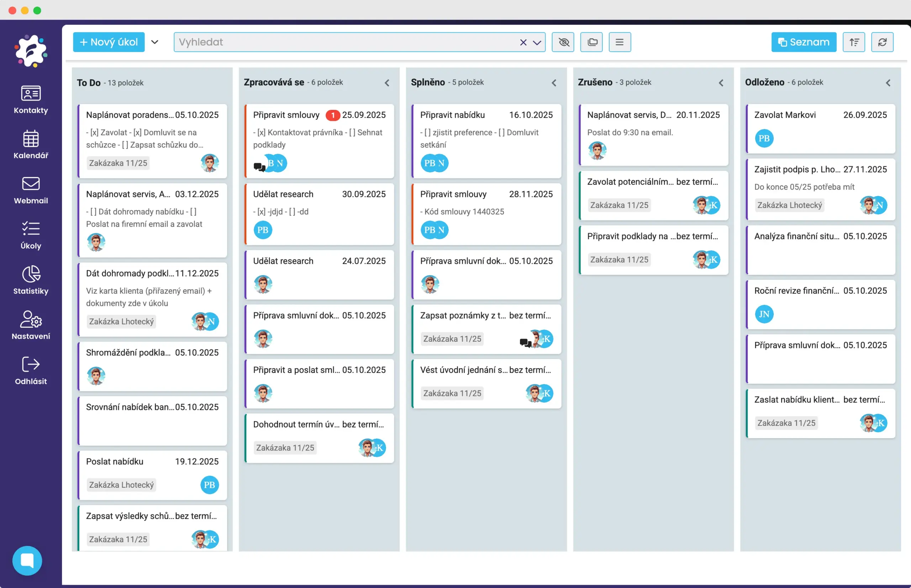Toggle the hidden items eye icon
The width and height of the screenshot is (911, 588).
click(563, 42)
